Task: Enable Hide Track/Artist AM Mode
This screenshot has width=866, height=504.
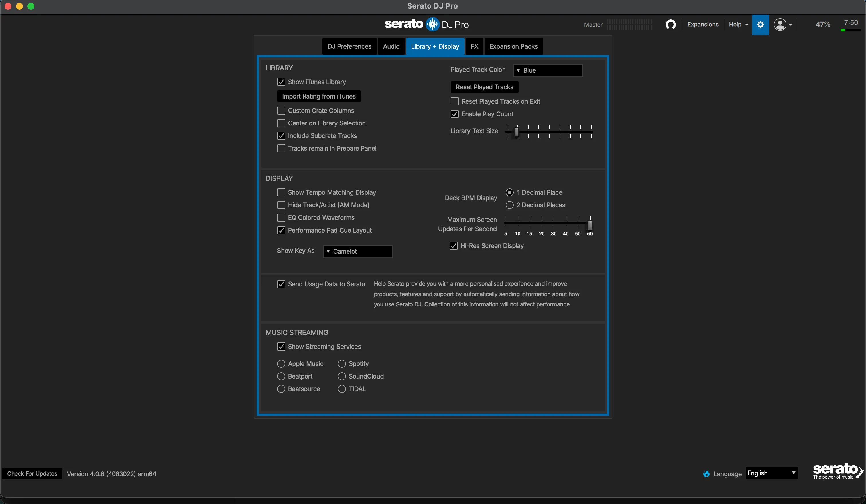Action: (x=281, y=205)
